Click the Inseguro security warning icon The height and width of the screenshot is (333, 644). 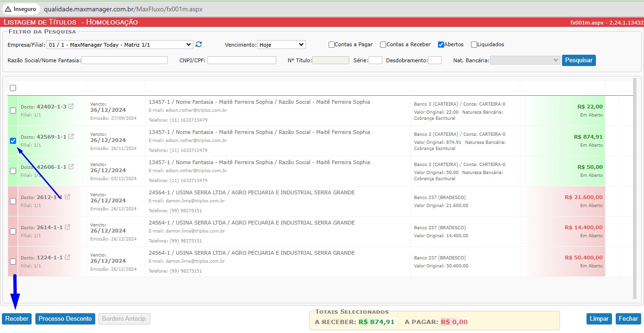[x=8, y=9]
